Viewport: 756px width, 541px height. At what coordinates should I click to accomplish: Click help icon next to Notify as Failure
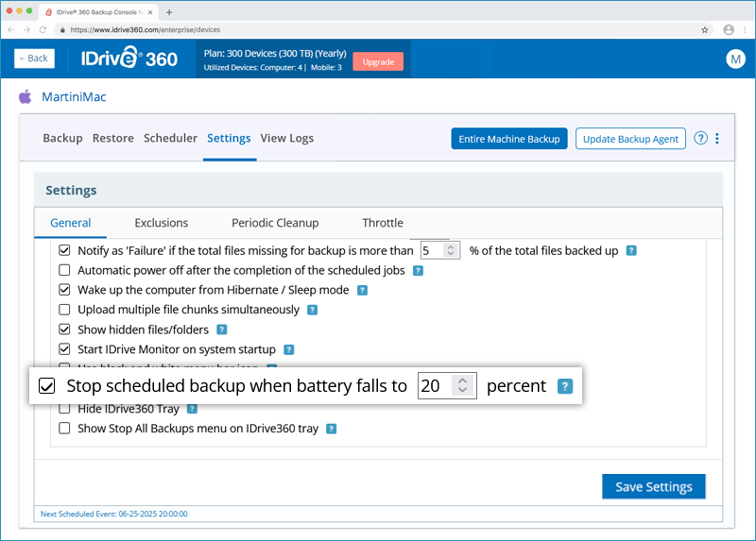pos(631,250)
